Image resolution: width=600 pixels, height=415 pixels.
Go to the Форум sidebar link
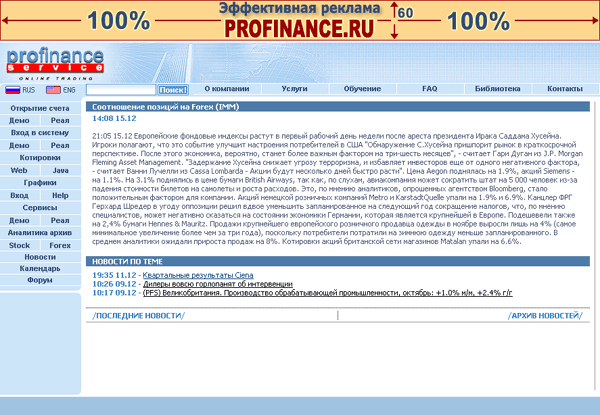coord(40,281)
